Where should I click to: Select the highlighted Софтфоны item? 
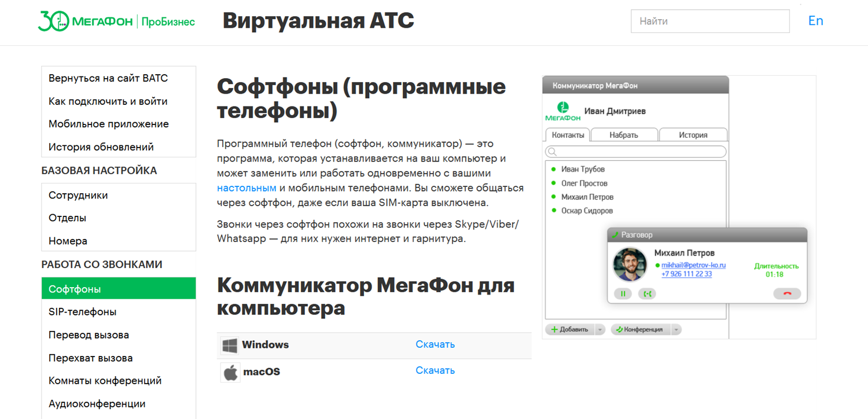(119, 288)
